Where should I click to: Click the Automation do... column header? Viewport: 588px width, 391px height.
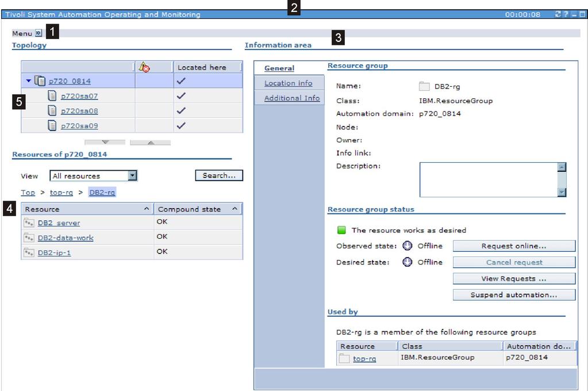click(539, 346)
